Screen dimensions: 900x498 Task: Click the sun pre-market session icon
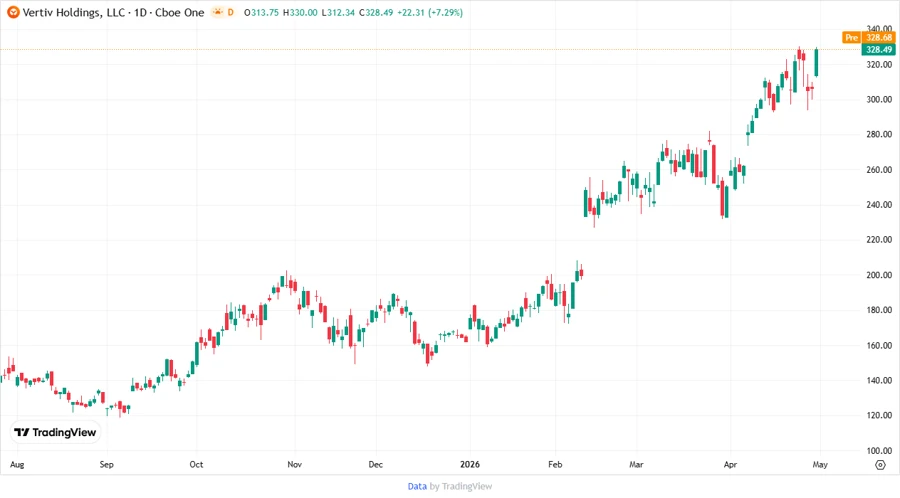point(218,12)
